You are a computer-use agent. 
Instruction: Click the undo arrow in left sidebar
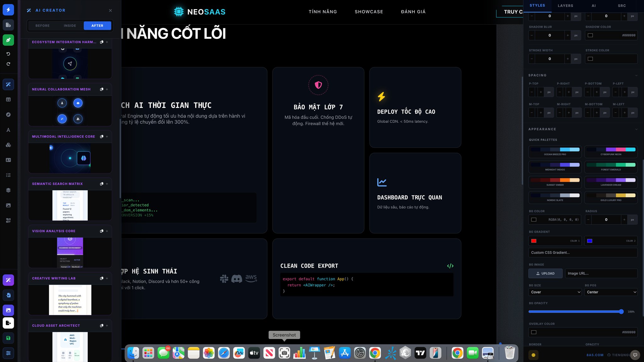click(8, 54)
